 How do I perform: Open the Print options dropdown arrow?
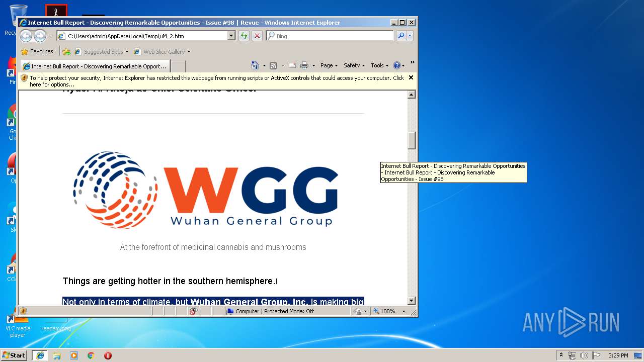(x=313, y=65)
